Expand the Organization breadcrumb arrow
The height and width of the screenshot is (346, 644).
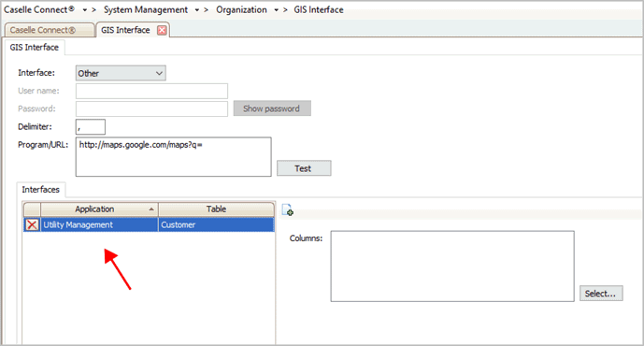pyautogui.click(x=276, y=10)
